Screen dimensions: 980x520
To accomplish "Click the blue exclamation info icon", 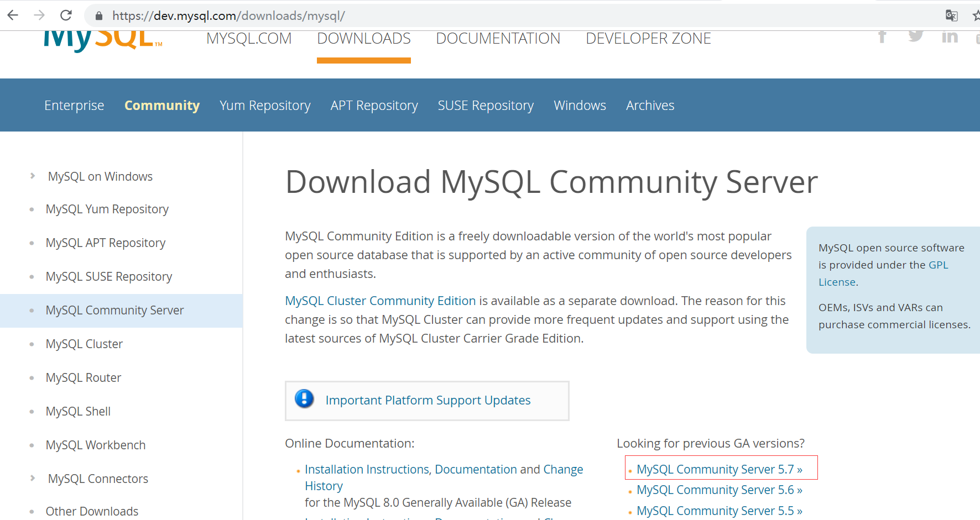I will pos(304,398).
